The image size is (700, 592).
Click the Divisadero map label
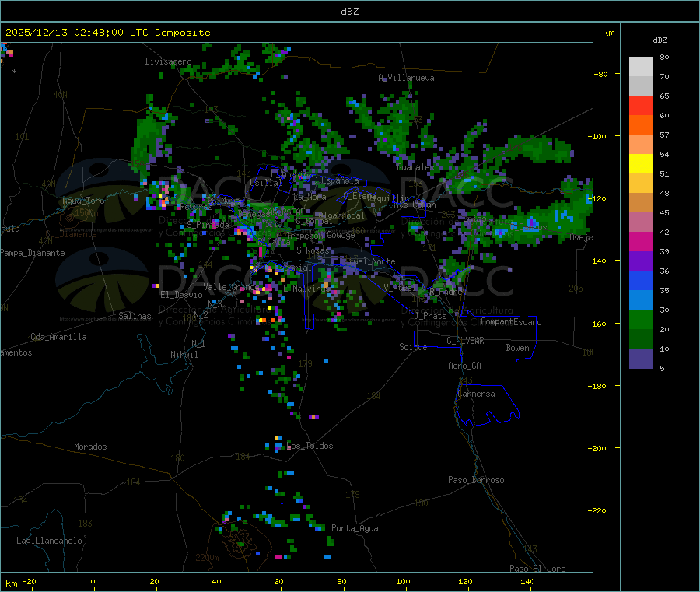pos(168,61)
